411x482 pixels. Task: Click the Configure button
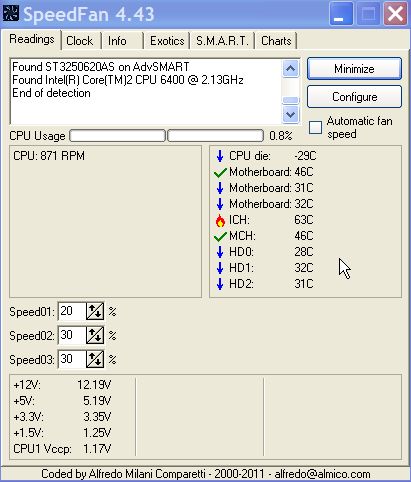354,97
